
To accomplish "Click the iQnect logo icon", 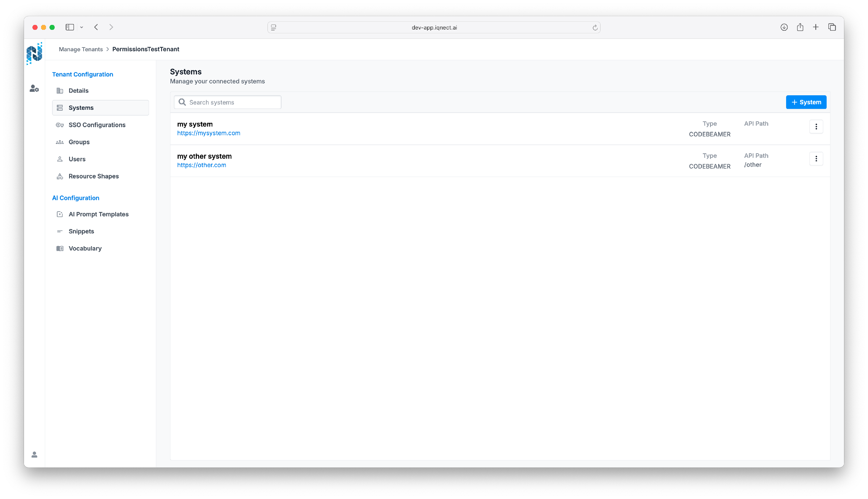I will coord(34,54).
